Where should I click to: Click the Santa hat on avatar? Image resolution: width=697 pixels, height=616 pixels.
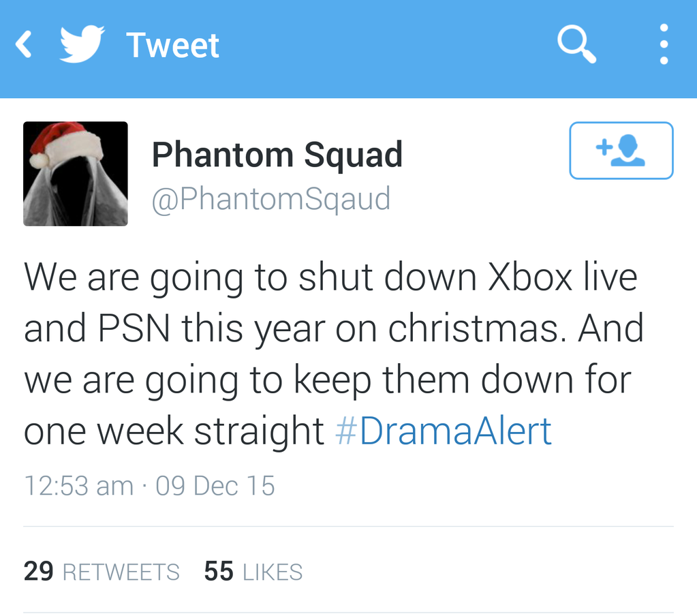click(65, 144)
